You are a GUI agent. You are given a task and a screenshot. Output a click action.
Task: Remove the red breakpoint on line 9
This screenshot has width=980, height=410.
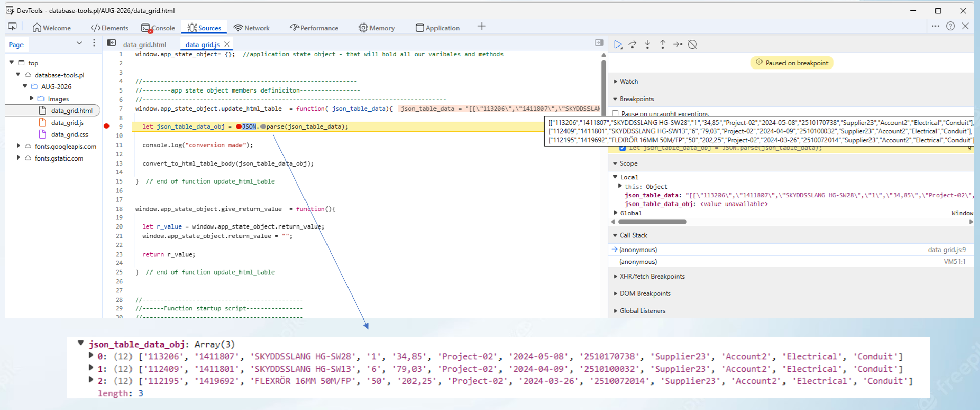click(106, 126)
